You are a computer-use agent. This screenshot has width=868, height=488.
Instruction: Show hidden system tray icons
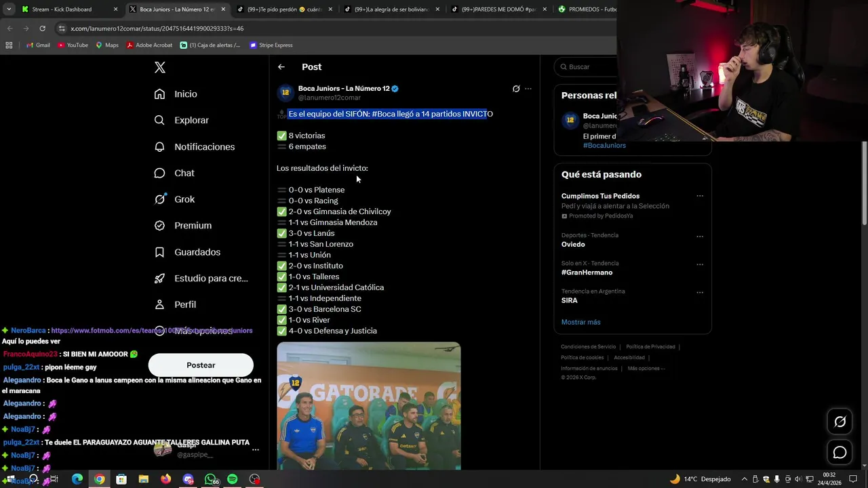[744, 479]
